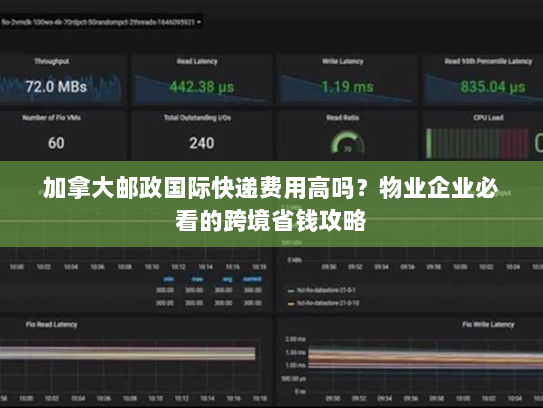Open the Fio Read Latency panel title
This screenshot has width=543, height=408.
[x=52, y=325]
